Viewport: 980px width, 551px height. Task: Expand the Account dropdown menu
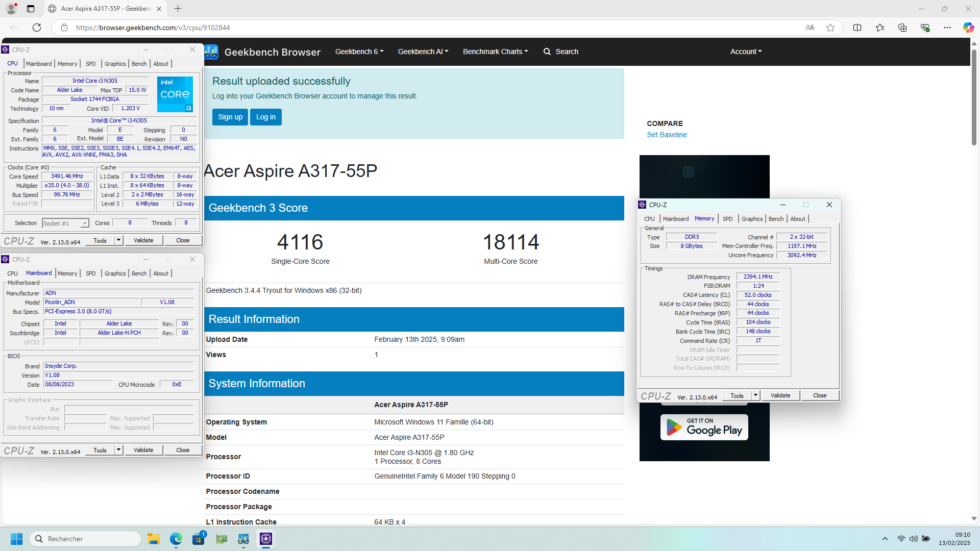[x=746, y=52]
